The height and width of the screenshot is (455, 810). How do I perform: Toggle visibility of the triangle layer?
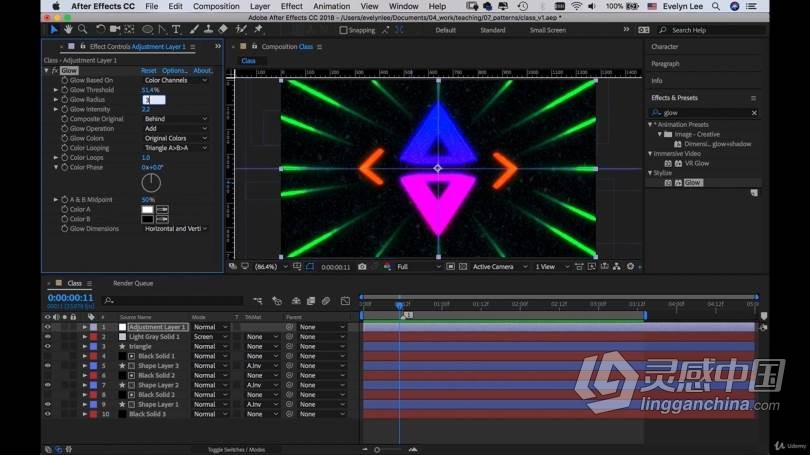tap(47, 346)
